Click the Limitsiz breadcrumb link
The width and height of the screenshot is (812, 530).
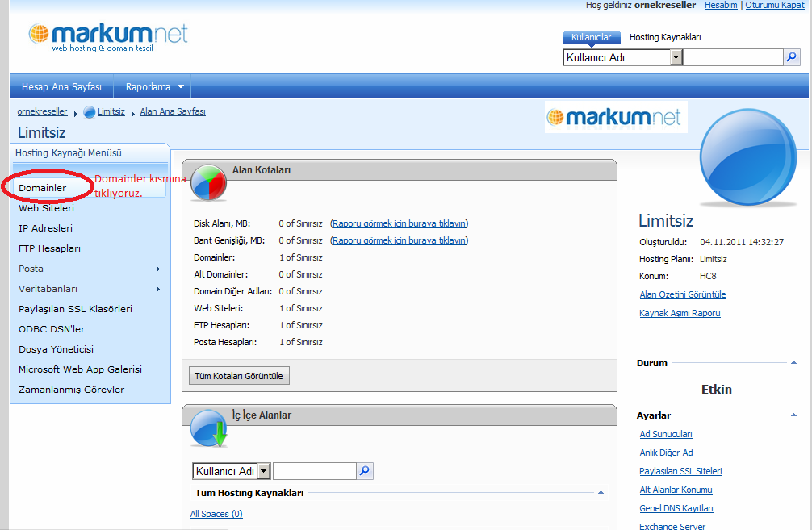[111, 112]
